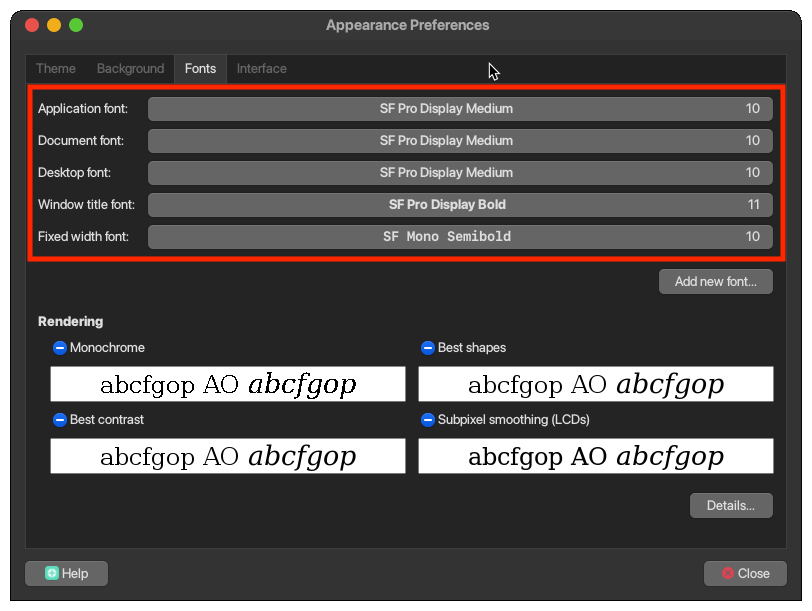Image resolution: width=812 pixels, height=611 pixels.
Task: Select the Monochrome rendering option
Action: [60, 348]
